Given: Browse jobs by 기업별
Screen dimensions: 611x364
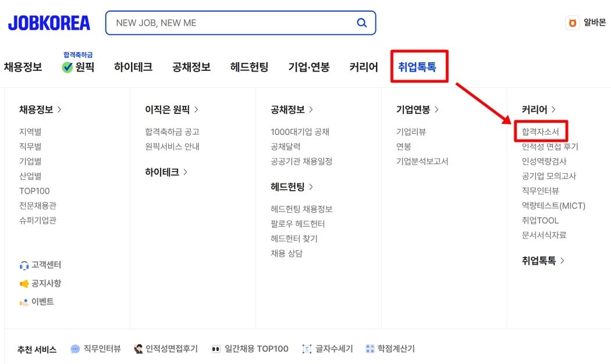Looking at the screenshot, I should (x=30, y=161).
